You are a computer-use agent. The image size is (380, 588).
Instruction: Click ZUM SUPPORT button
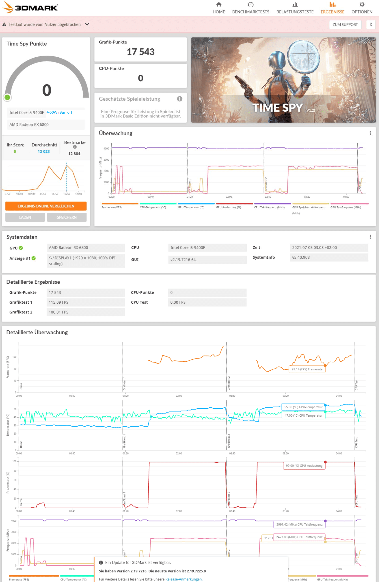(x=345, y=24)
